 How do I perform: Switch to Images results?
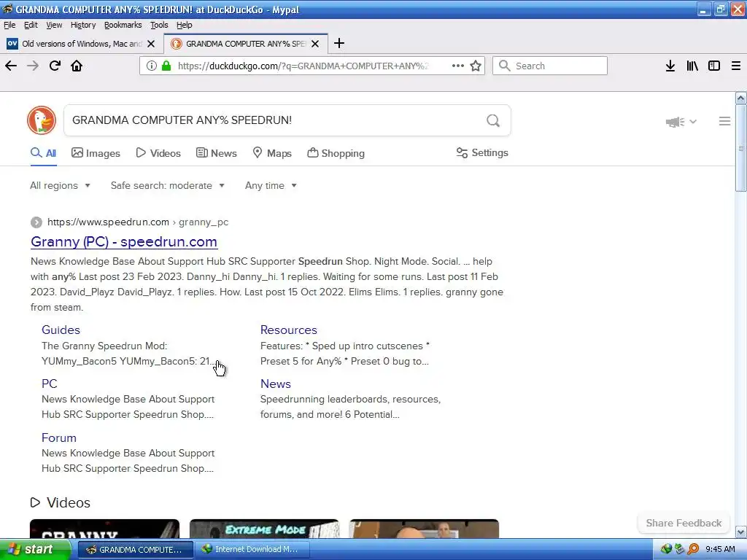click(x=96, y=153)
